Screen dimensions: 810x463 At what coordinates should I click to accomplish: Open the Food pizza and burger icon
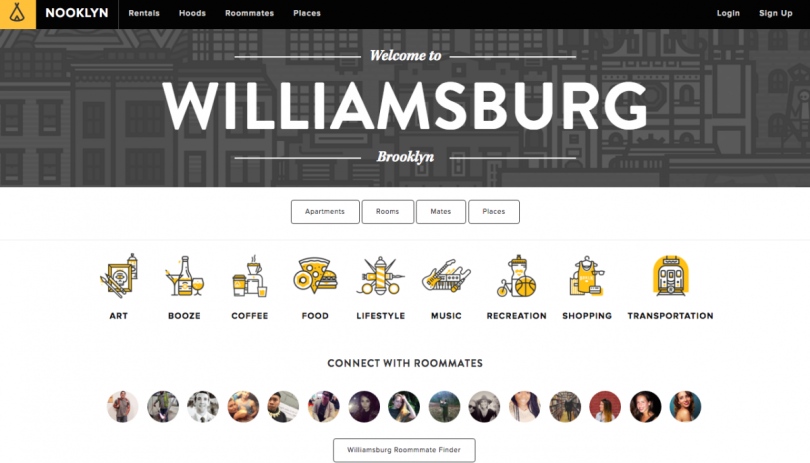(315, 276)
